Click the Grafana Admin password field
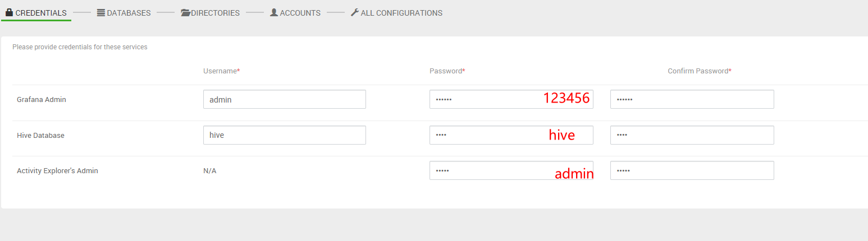Screen dimensions: 868x241 click(x=483, y=99)
